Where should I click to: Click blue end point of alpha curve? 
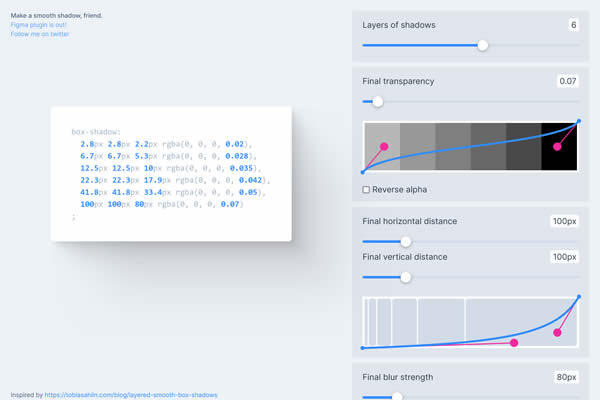coord(579,121)
